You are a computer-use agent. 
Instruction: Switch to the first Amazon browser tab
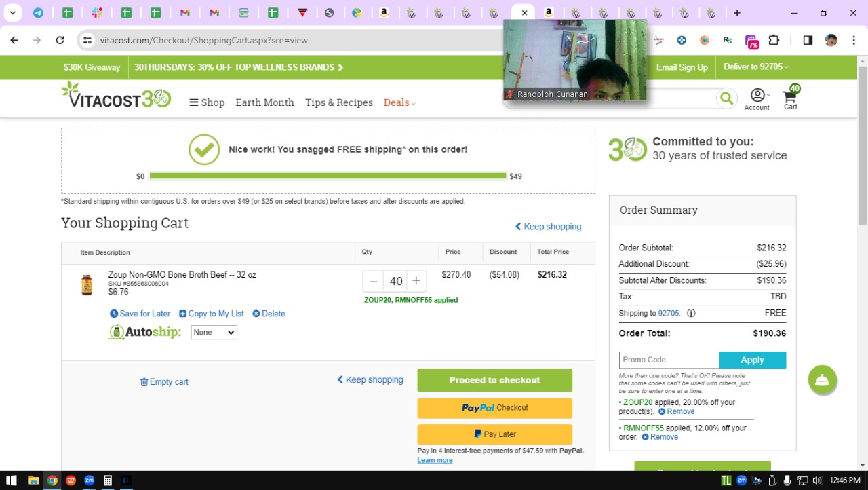(x=384, y=12)
